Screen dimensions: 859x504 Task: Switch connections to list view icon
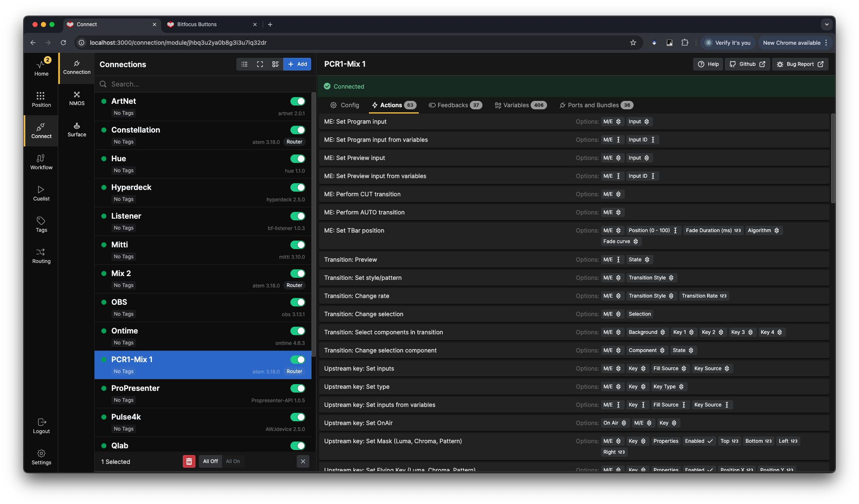point(244,64)
